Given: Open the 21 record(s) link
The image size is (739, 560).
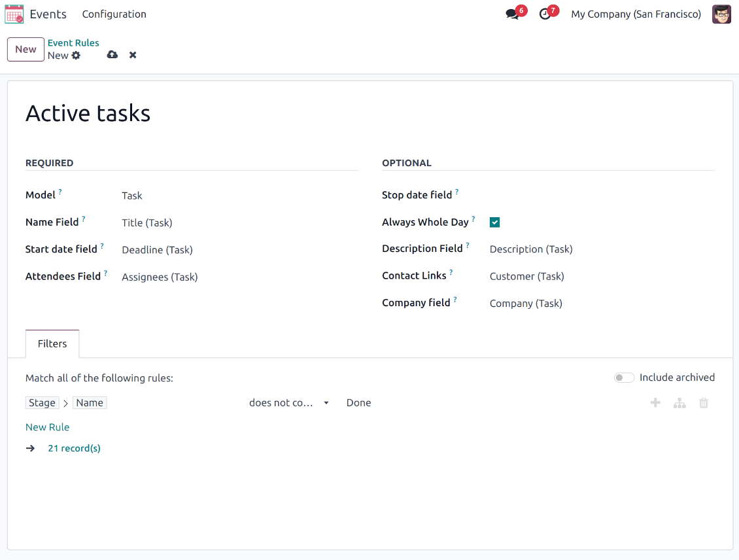Looking at the screenshot, I should click(74, 448).
